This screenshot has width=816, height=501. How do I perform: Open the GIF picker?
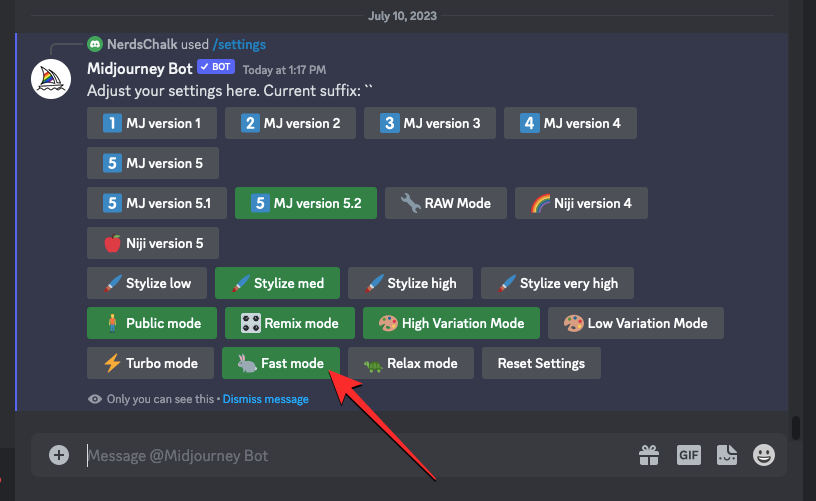pyautogui.click(x=688, y=455)
